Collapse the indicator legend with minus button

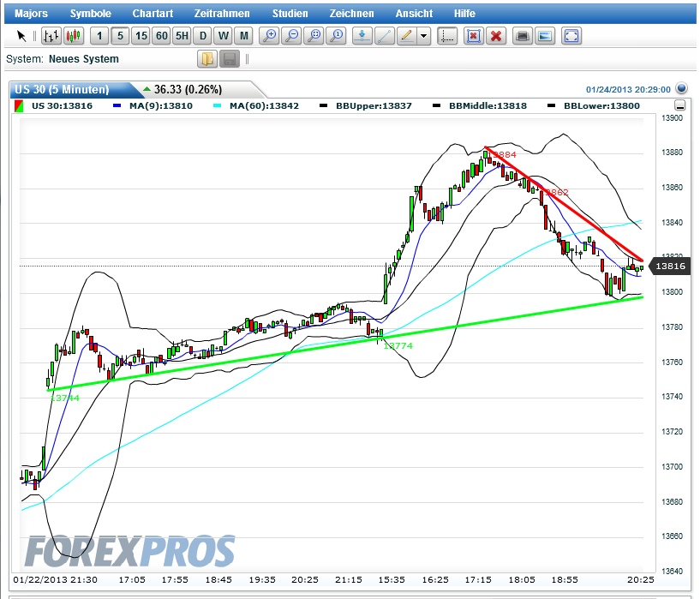click(680, 105)
